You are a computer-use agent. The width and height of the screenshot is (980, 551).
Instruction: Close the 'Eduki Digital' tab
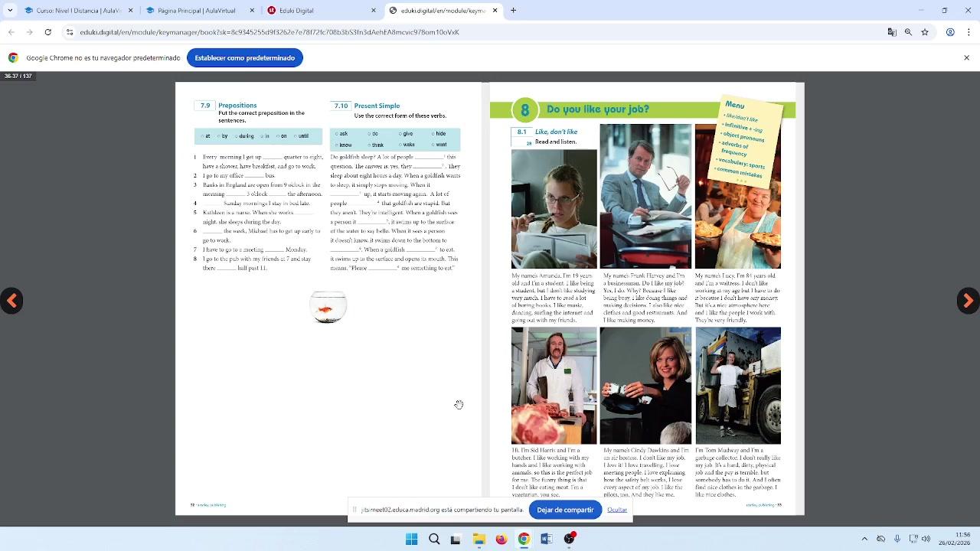click(x=374, y=11)
